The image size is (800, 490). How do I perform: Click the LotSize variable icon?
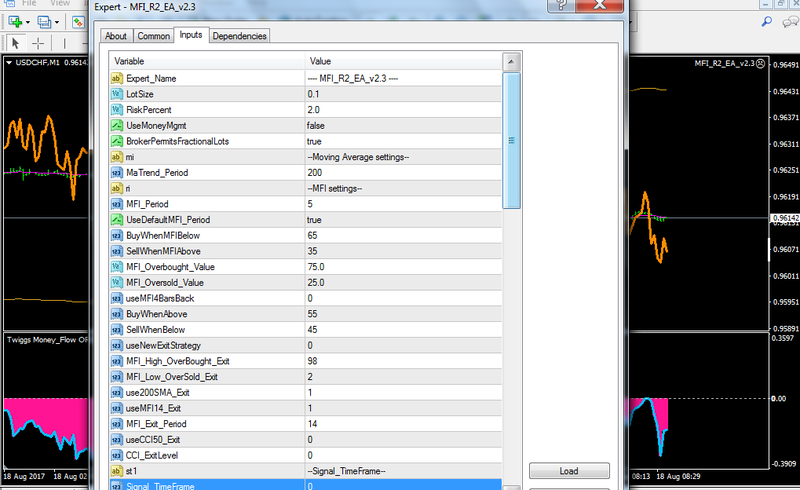point(117,94)
